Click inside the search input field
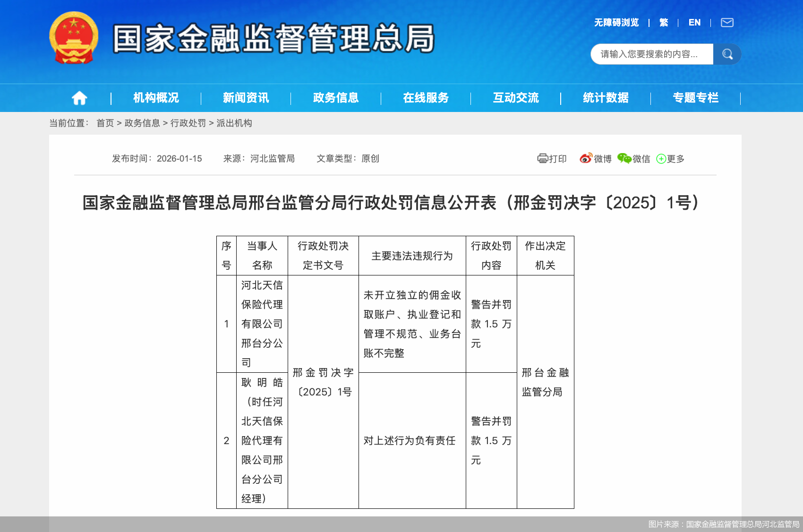The width and height of the screenshot is (803, 532). (x=652, y=54)
